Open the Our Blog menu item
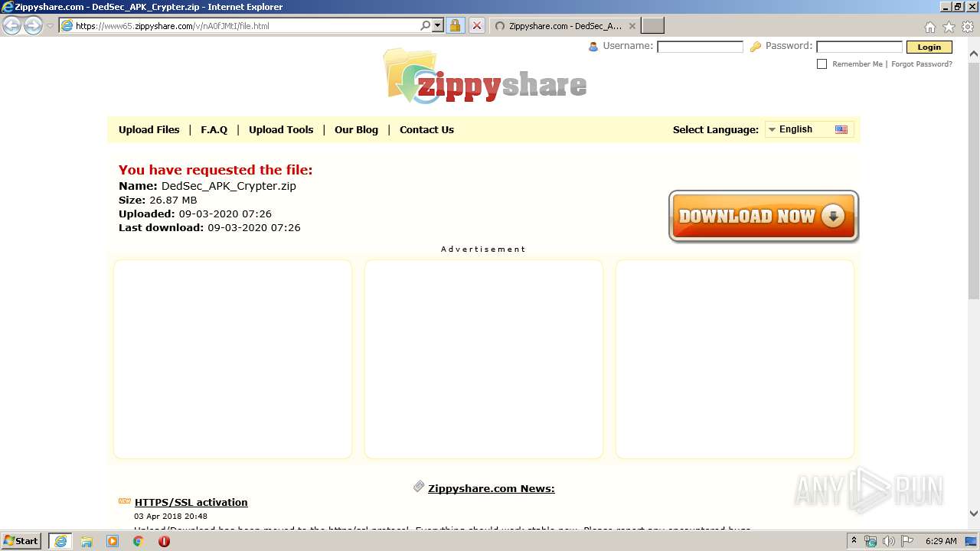The width and height of the screenshot is (980, 551). coord(356,129)
